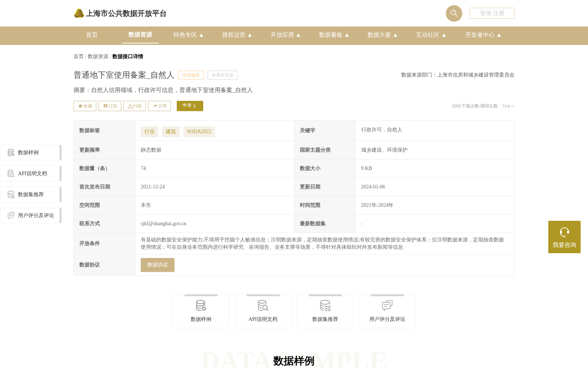The image size is (588, 368).
Task: Expand the 开放应用 menu
Action: tap(285, 35)
